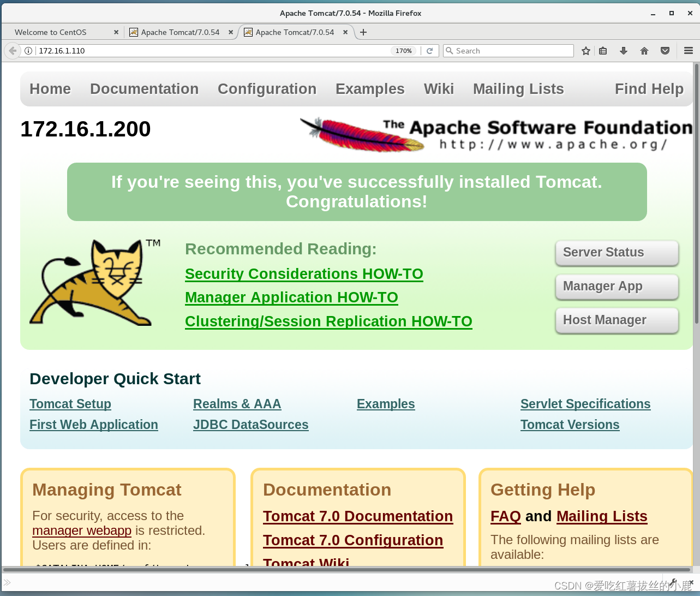Show bookmarks list icon in toolbar
Viewport: 700px width, 596px height.
click(x=603, y=51)
